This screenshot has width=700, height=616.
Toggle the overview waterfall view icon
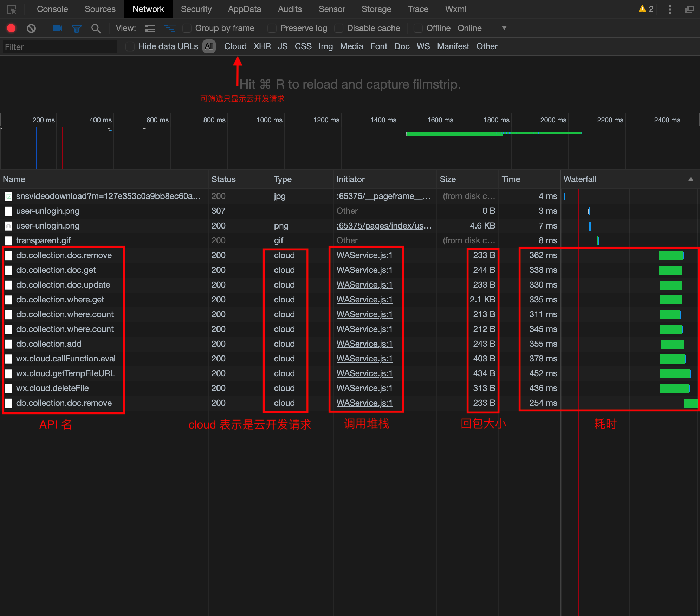point(169,28)
